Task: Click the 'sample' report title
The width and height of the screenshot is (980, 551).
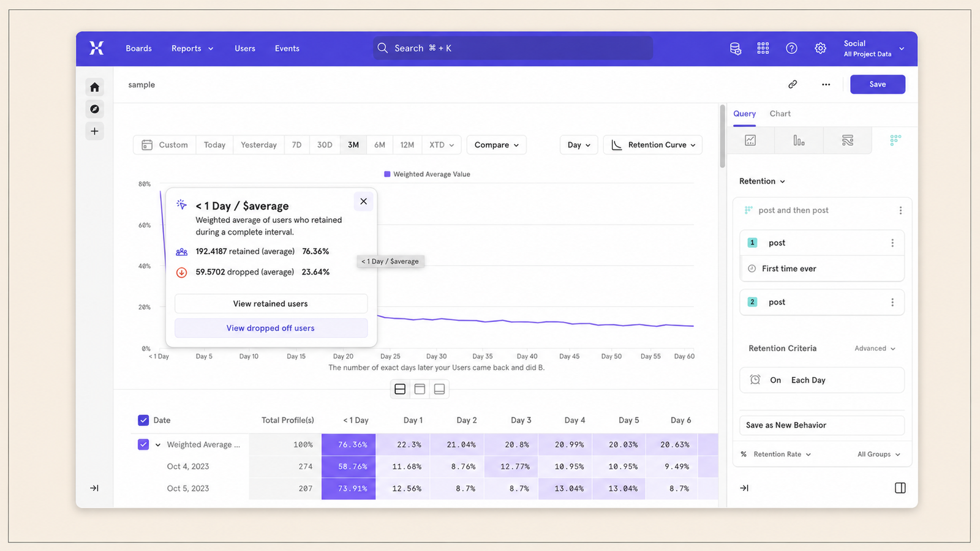Action: click(x=141, y=85)
